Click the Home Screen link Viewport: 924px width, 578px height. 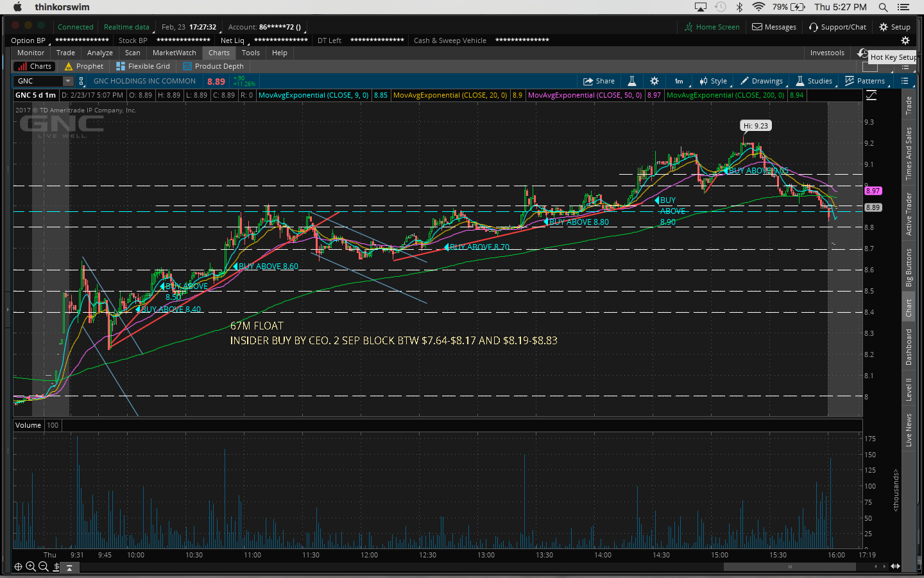(712, 27)
